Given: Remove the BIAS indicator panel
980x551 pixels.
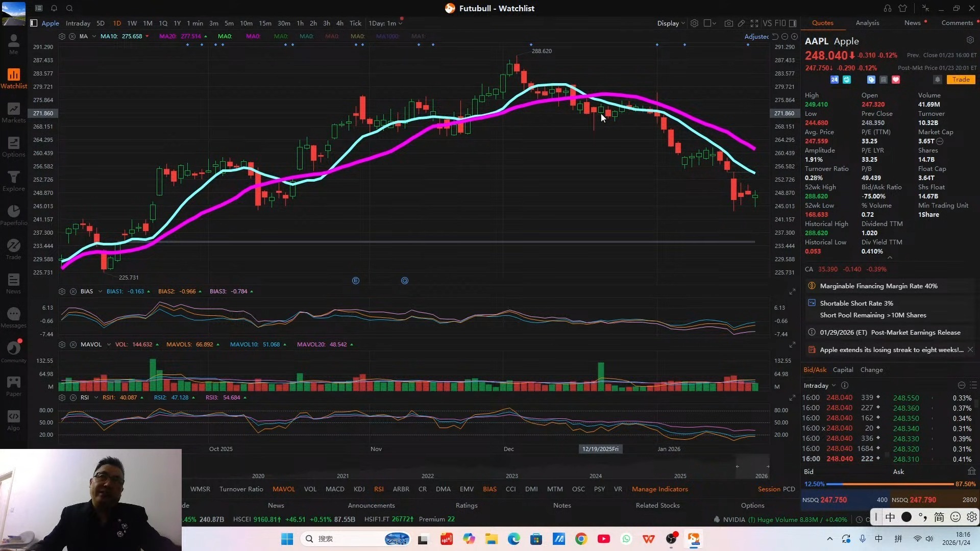Looking at the screenshot, I should click(x=73, y=291).
